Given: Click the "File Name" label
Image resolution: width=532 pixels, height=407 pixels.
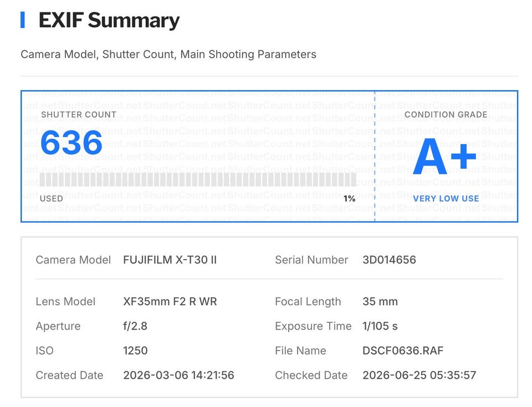Looking at the screenshot, I should coord(300,351).
